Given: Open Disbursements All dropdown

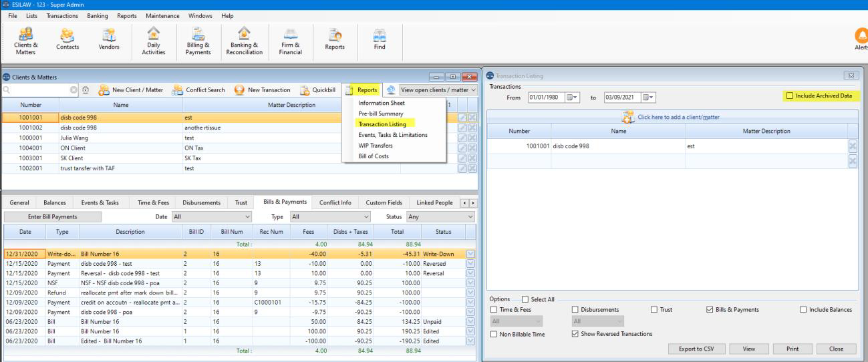Looking at the screenshot, I should [598, 321].
